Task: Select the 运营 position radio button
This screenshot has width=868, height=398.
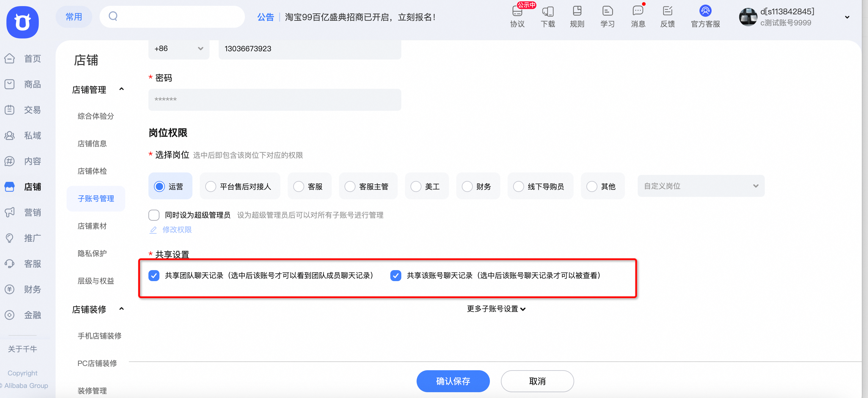Action: (x=159, y=186)
